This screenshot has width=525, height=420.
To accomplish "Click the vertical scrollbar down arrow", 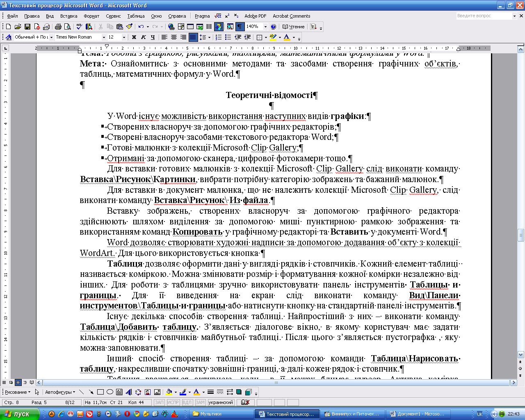I will coord(521,355).
